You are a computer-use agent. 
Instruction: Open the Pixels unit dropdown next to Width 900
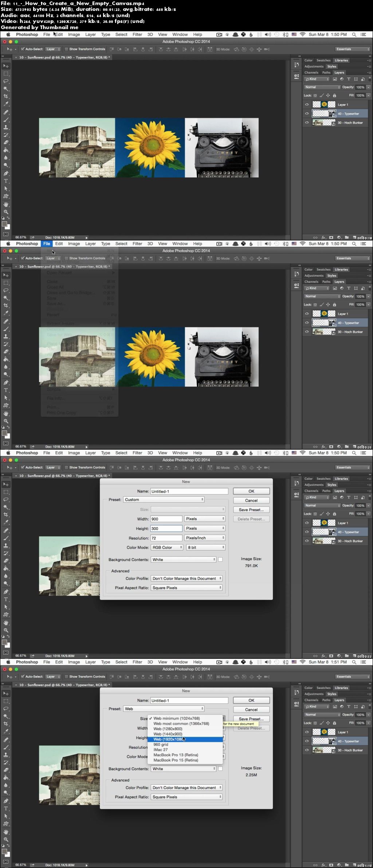[205, 519]
